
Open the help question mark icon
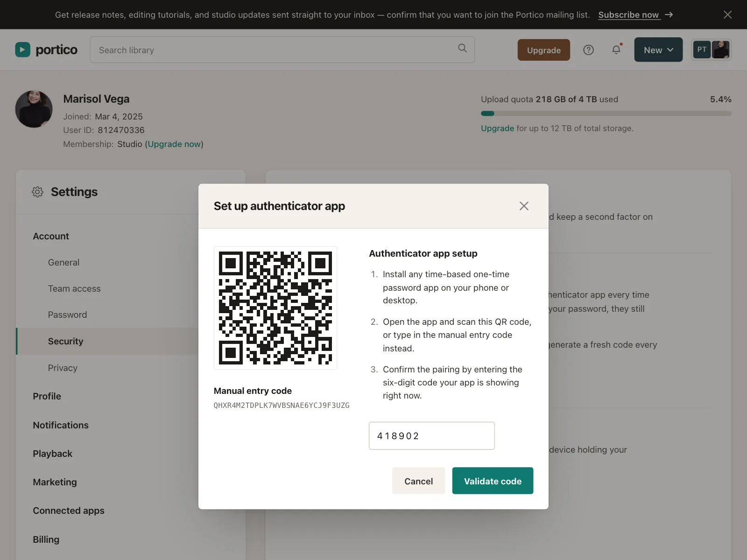[x=588, y=50]
